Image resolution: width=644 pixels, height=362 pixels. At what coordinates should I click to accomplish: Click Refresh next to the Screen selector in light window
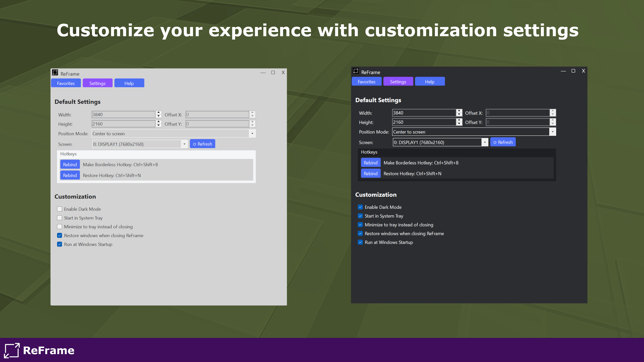pyautogui.click(x=202, y=144)
